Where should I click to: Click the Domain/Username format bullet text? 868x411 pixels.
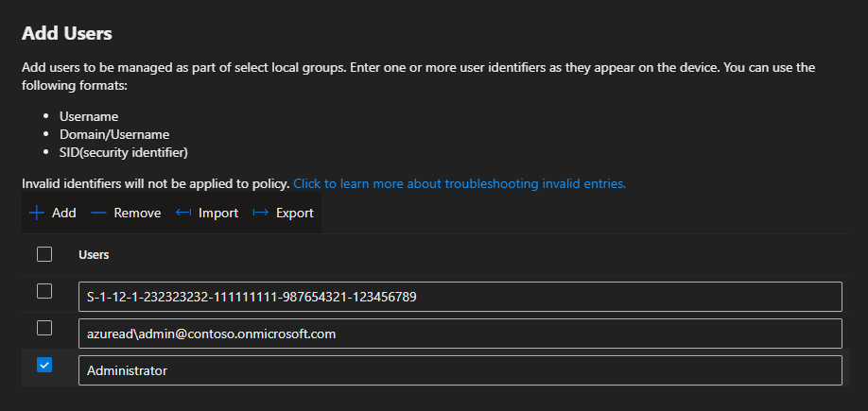(x=114, y=134)
